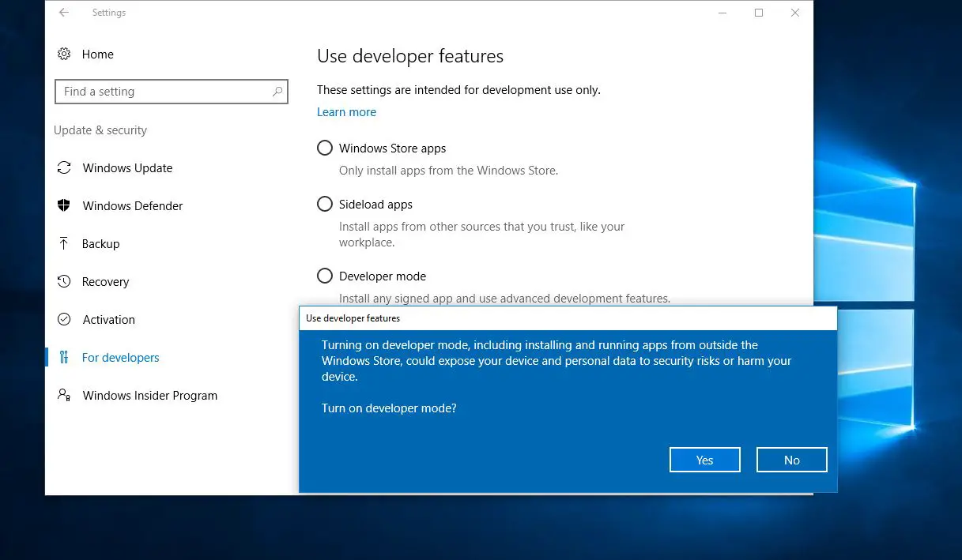Select the Windows Store apps radio button
This screenshot has height=560, width=962.
(x=325, y=148)
